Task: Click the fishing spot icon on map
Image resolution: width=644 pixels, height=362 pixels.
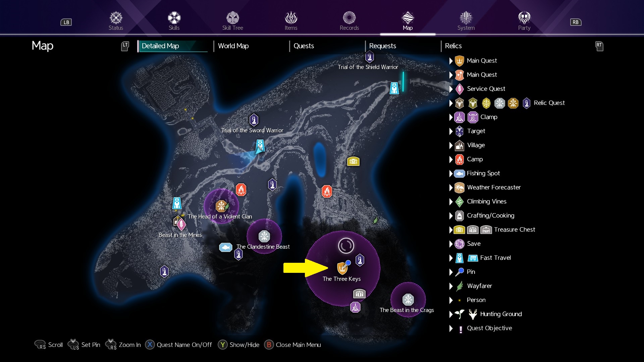Action: 226,247
